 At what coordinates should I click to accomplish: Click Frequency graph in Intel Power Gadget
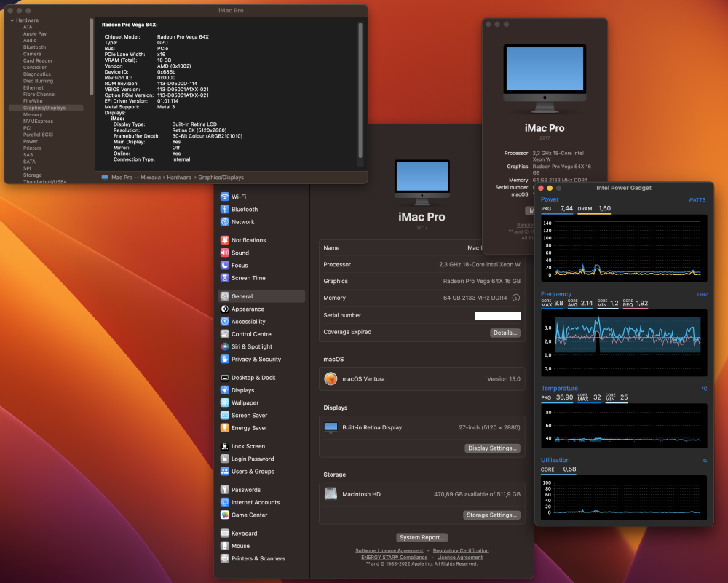click(624, 343)
